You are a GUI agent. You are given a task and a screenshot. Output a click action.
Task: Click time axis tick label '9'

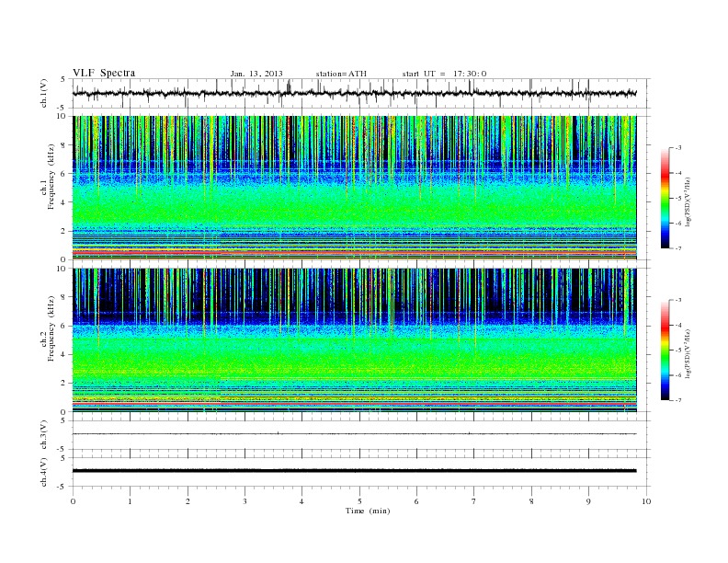point(588,501)
